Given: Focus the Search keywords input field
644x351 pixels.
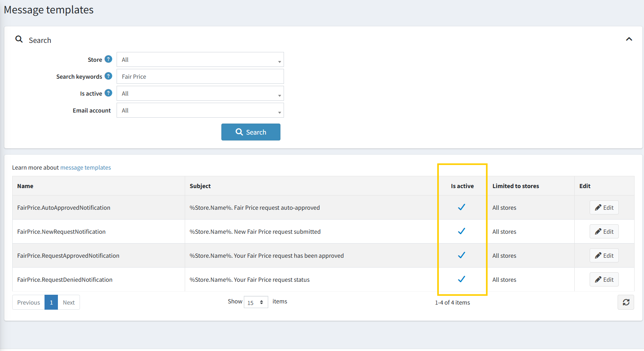Looking at the screenshot, I should tap(200, 77).
